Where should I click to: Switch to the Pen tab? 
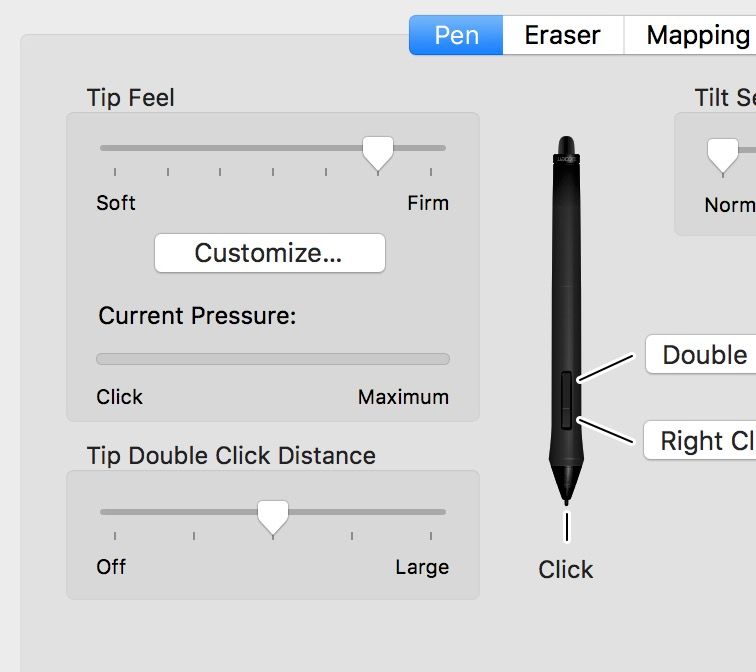[x=456, y=36]
